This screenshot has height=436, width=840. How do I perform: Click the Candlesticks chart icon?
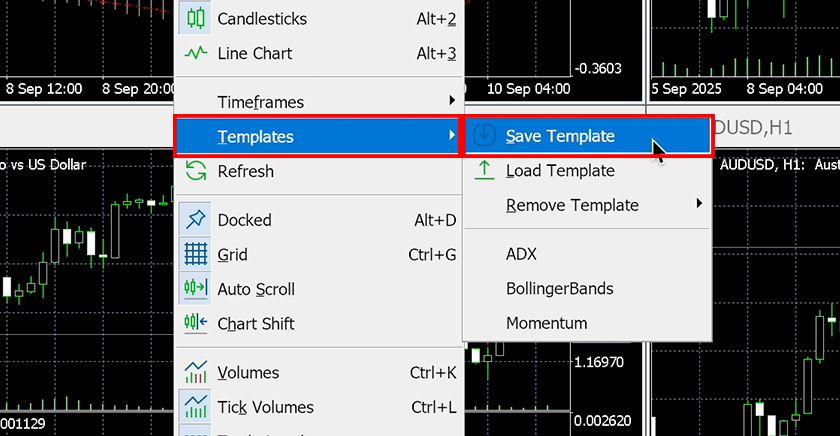[x=196, y=19]
